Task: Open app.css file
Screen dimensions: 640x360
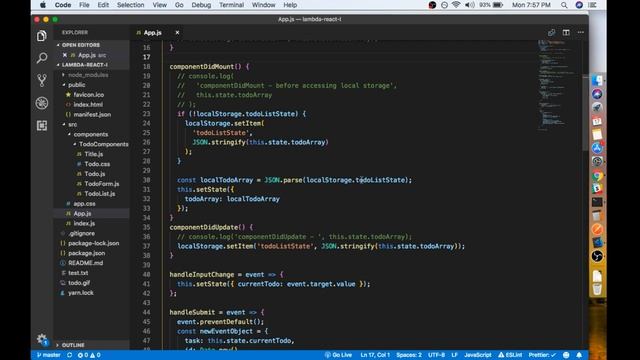Action: (84, 204)
